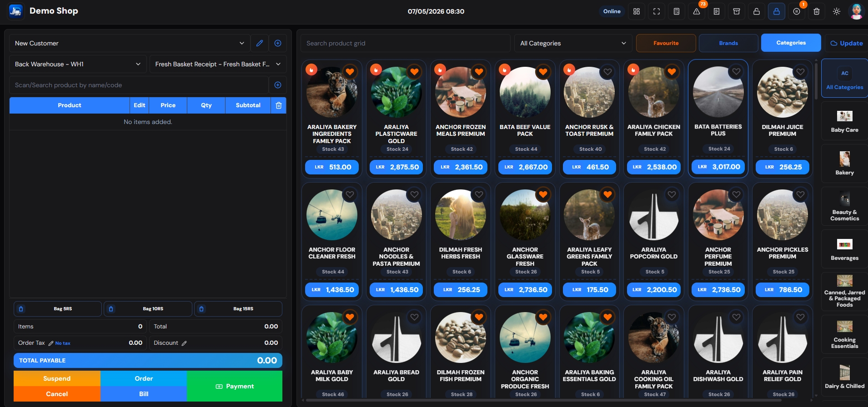Favourite Araliya Popcorn Gold via heart
The width and height of the screenshot is (868, 407).
pos(672,194)
